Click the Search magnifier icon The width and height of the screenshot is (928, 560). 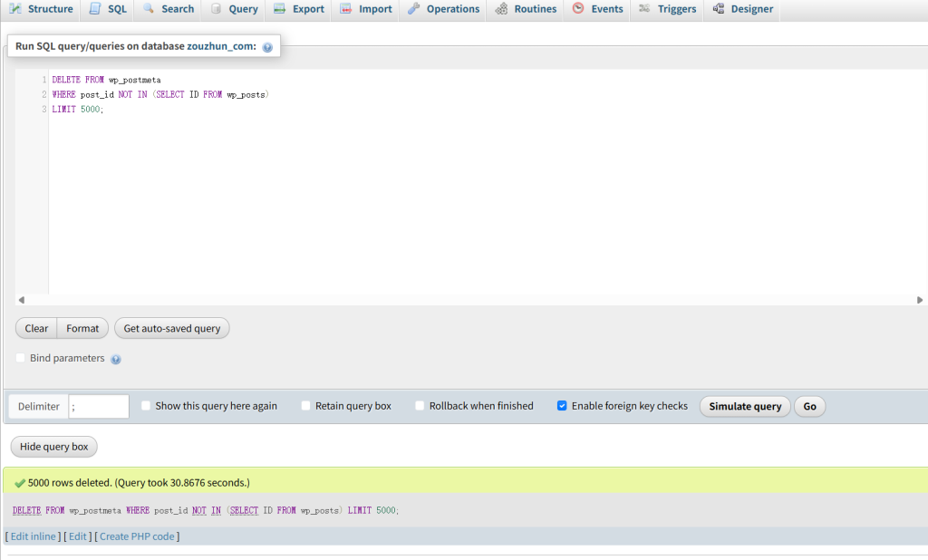pos(149,9)
